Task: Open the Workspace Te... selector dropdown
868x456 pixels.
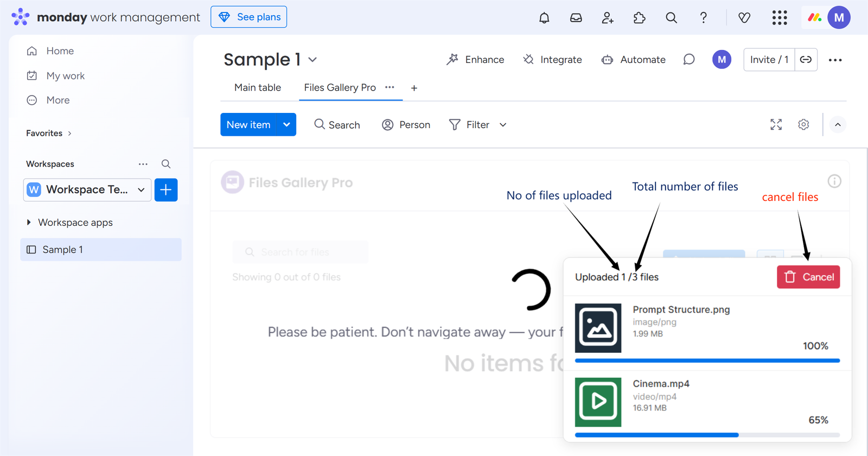Action: (x=87, y=190)
